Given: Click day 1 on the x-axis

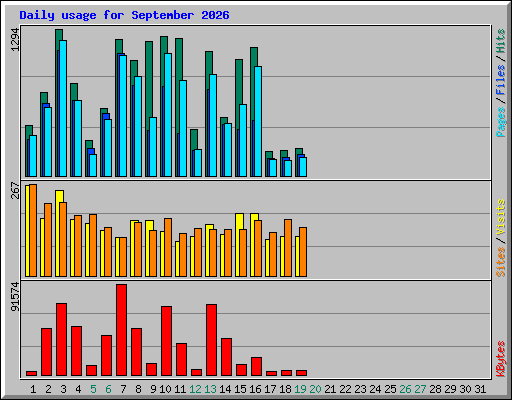Looking at the screenshot, I should click(x=33, y=389).
